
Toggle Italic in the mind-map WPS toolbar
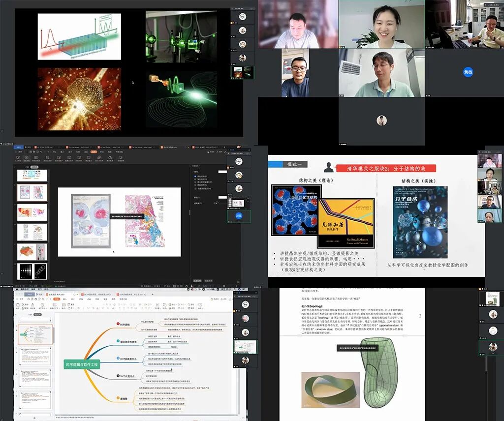(x=83, y=308)
